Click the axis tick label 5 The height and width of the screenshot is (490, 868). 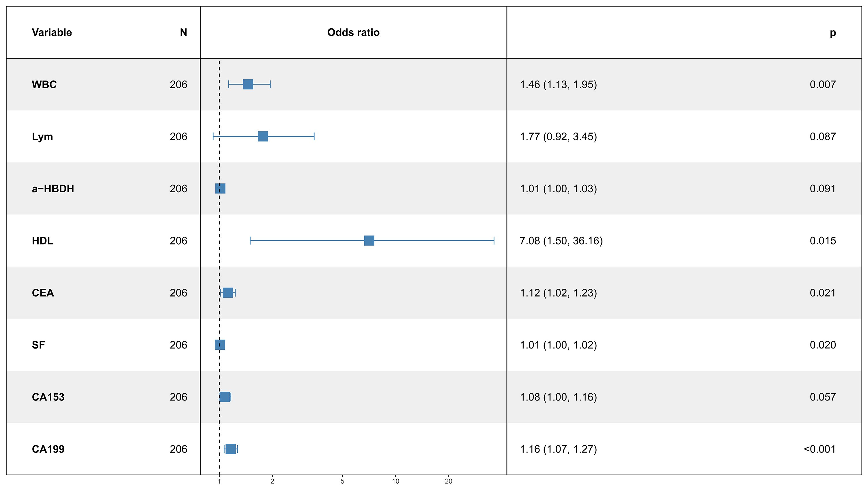342,481
